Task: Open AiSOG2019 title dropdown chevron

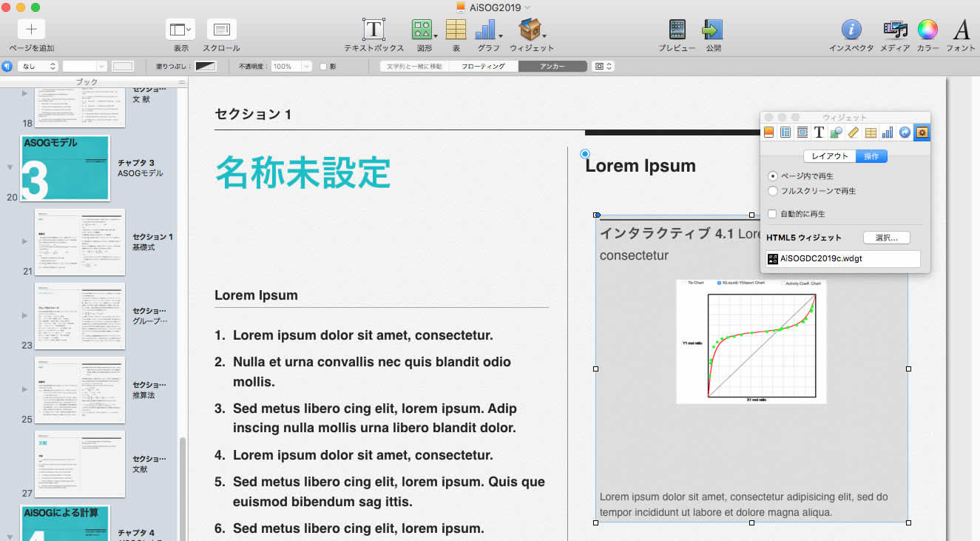Action: pyautogui.click(x=527, y=7)
